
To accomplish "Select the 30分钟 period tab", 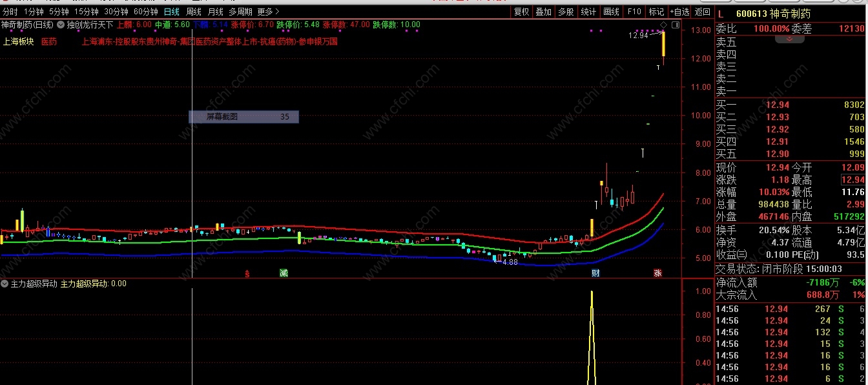I will pos(116,12).
